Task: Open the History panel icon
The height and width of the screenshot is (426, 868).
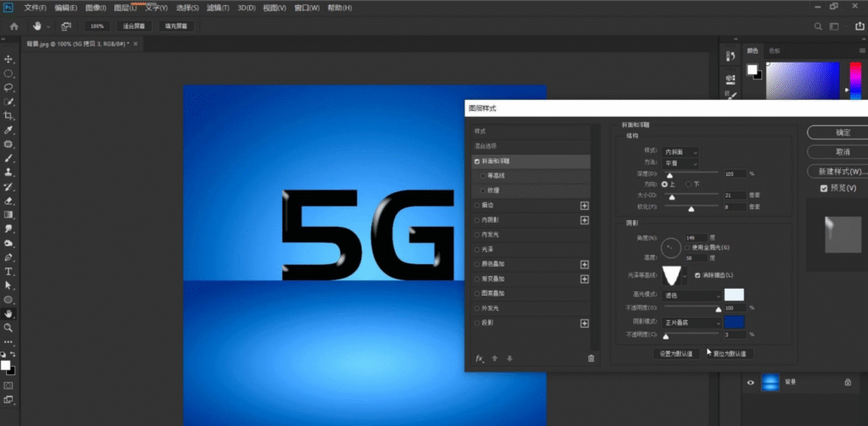Action: 731,57
